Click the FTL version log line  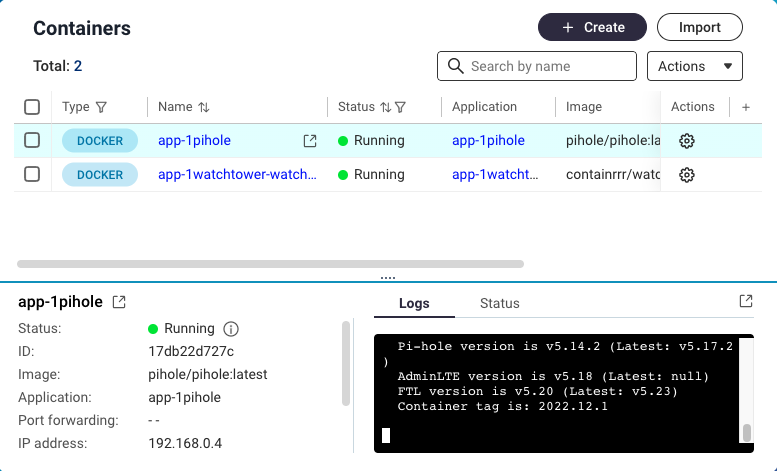click(537, 391)
